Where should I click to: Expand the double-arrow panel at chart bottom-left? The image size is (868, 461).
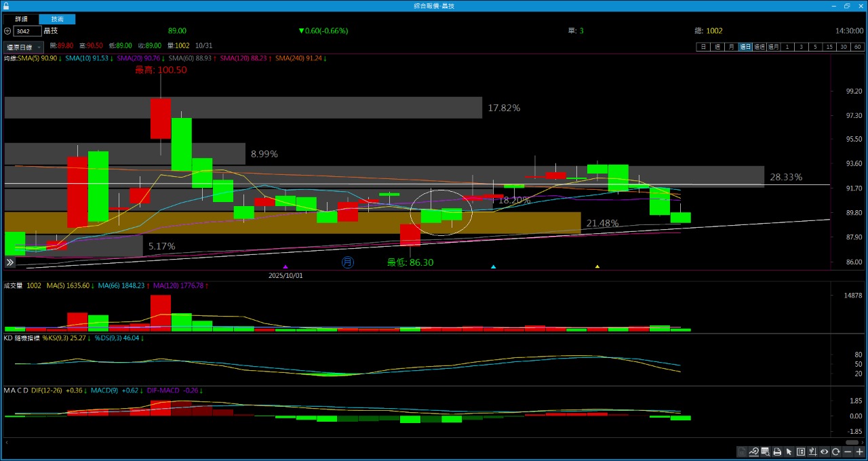(x=10, y=262)
